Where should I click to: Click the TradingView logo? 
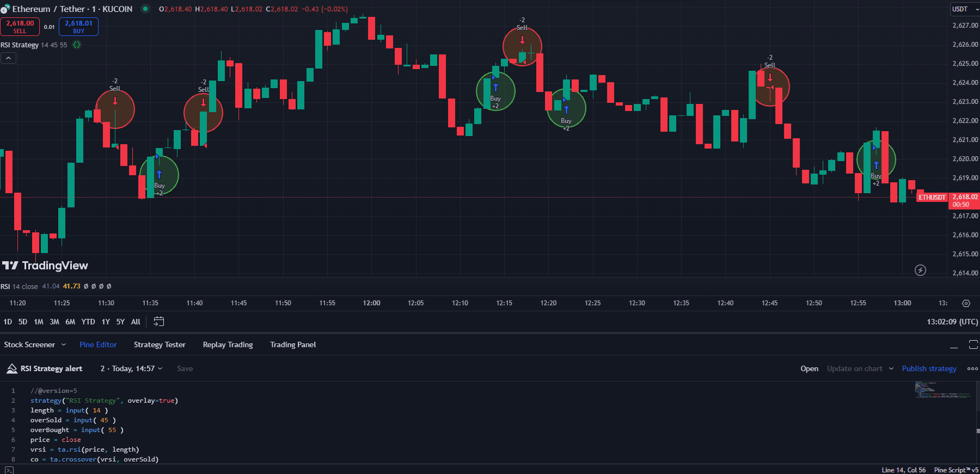pyautogui.click(x=45, y=266)
